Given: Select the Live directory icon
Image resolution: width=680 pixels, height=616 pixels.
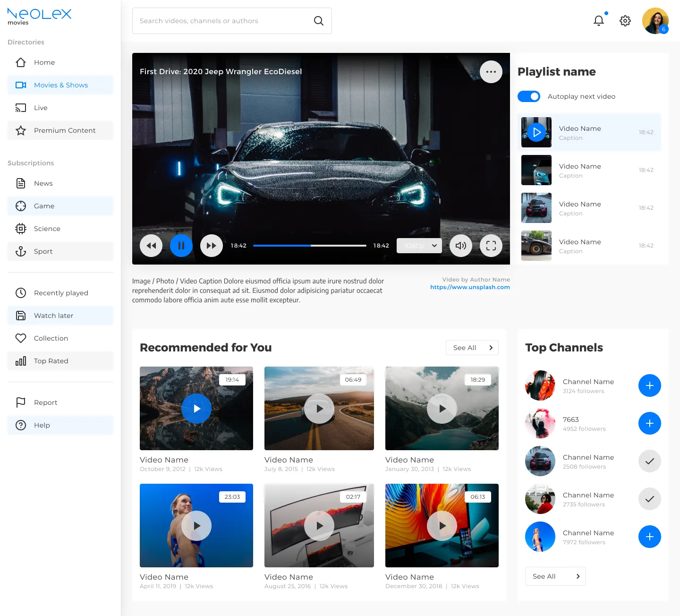Looking at the screenshot, I should (21, 108).
